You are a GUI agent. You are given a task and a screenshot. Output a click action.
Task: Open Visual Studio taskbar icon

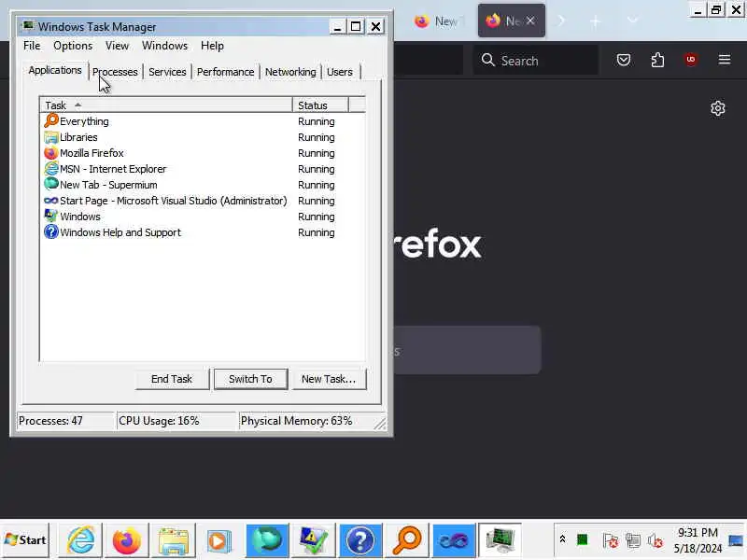point(454,540)
